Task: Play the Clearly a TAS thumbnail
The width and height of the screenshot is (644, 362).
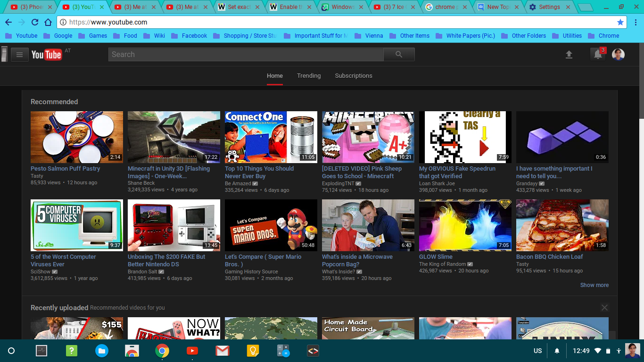Action: click(465, 137)
